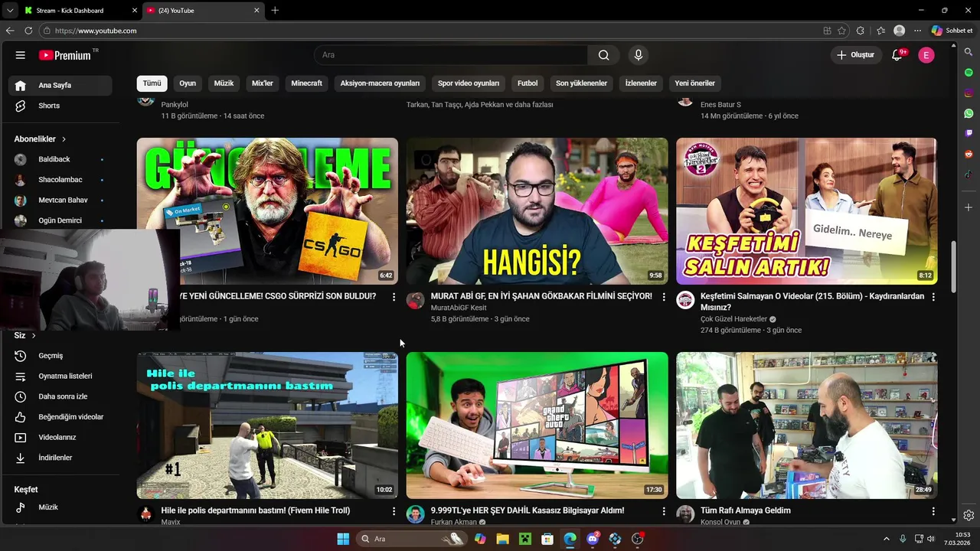Viewport: 980px width, 551px height.
Task: Reload the page in Edge
Action: [x=28, y=31]
